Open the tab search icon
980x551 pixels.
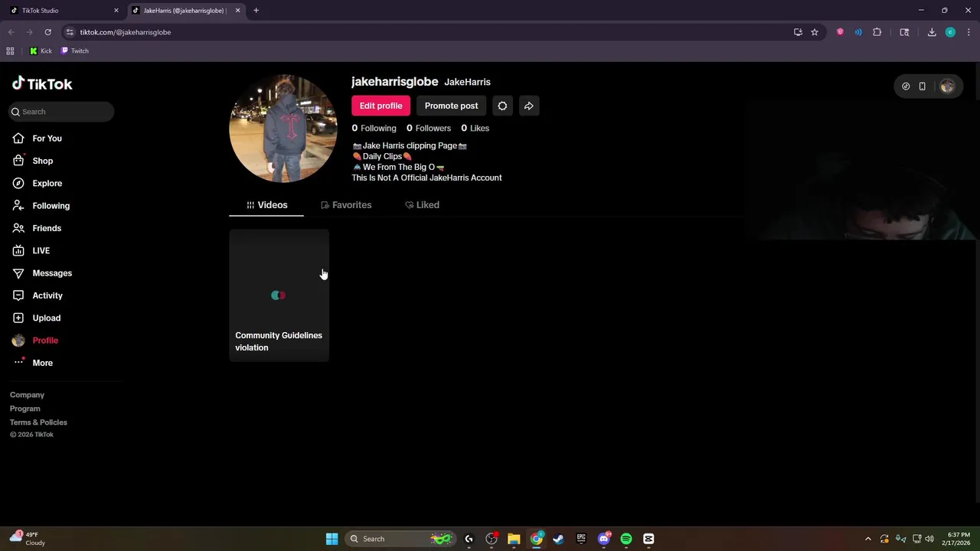coord(904,32)
